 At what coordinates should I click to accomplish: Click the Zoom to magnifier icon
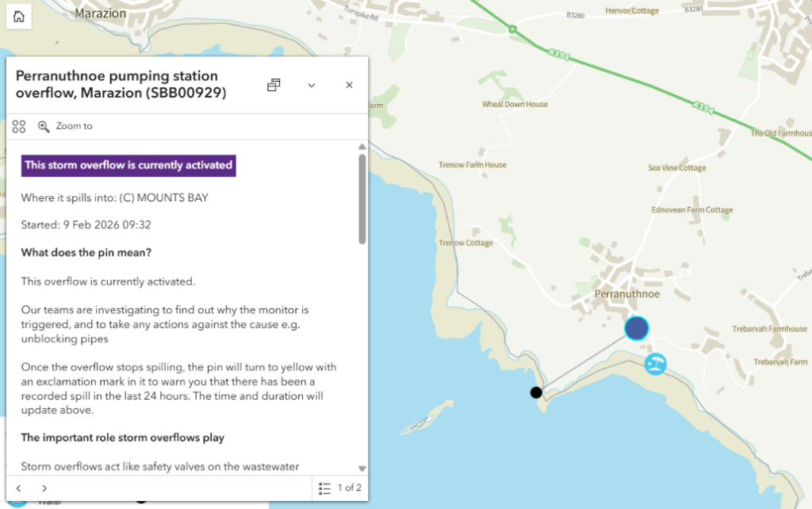click(x=44, y=126)
